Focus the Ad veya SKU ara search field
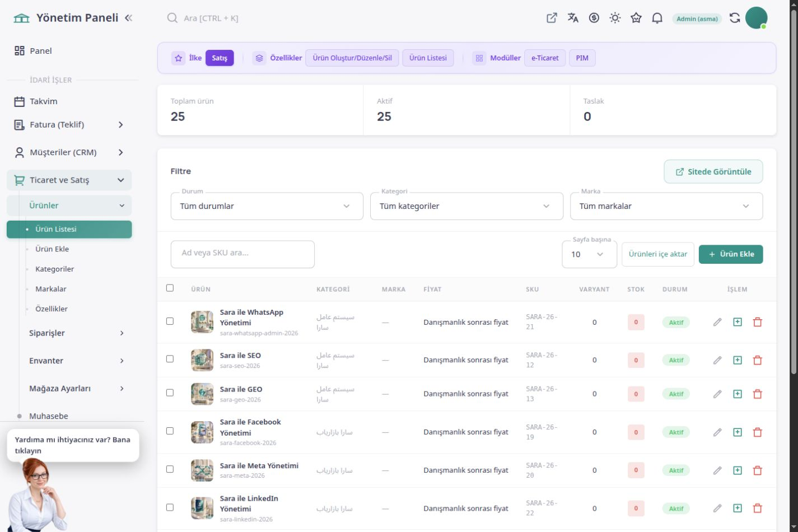The image size is (798, 532). coord(242,254)
